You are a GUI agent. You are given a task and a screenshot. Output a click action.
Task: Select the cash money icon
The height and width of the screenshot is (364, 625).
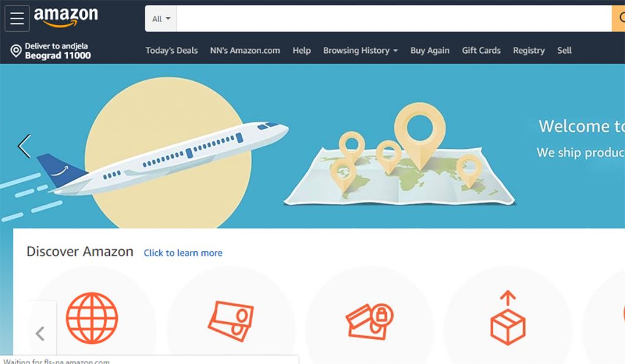click(x=231, y=321)
